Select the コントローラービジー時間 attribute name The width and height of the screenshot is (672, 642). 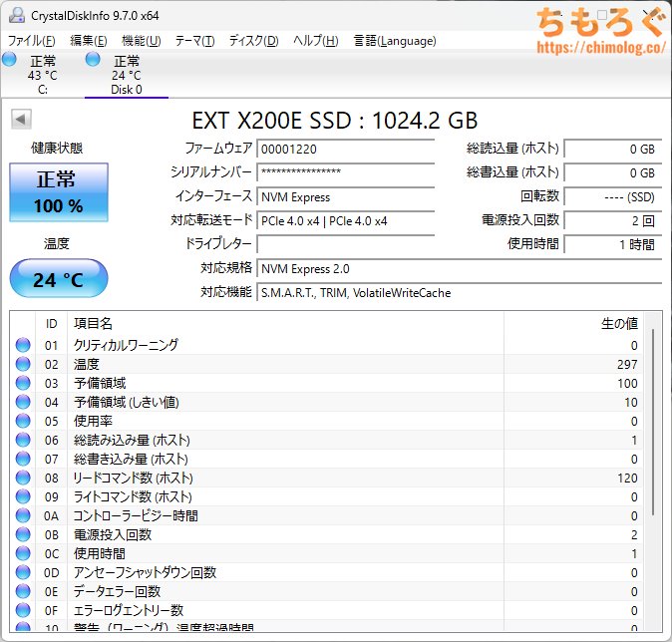coord(136,515)
